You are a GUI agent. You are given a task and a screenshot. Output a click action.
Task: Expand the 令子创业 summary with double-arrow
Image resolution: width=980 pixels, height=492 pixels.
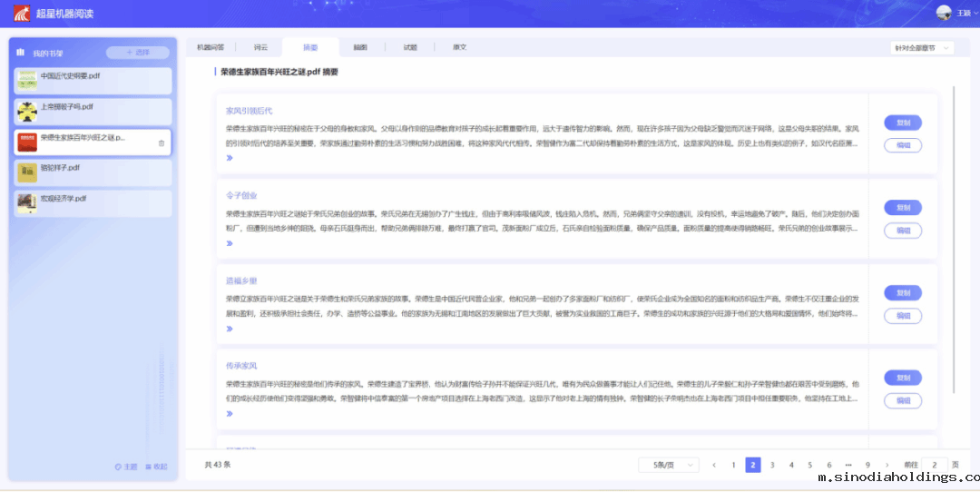[x=230, y=243]
